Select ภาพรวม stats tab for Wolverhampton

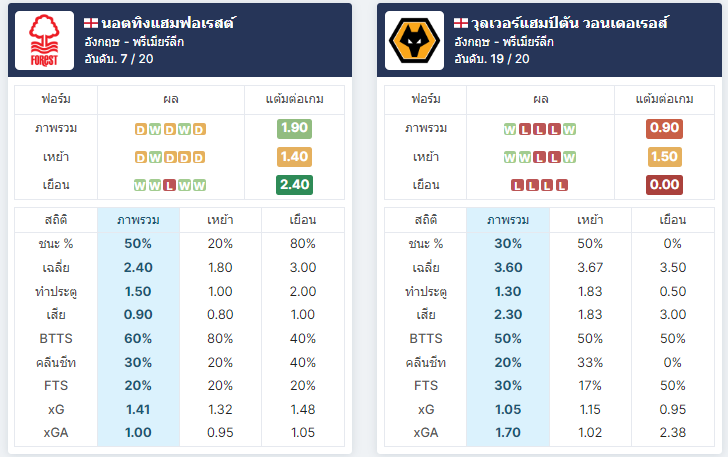(508, 220)
